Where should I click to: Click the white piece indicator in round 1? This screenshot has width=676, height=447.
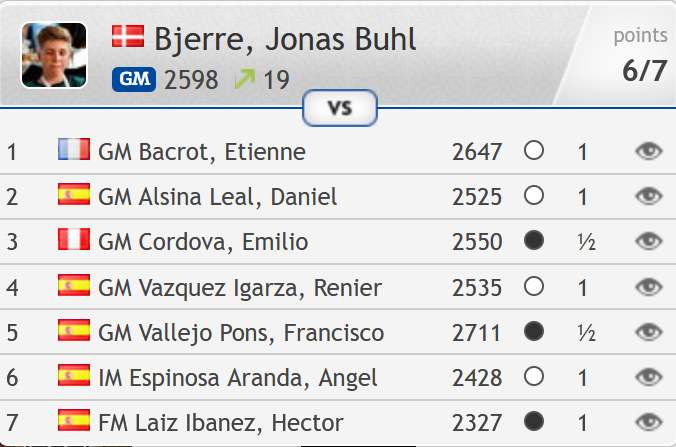(x=534, y=151)
